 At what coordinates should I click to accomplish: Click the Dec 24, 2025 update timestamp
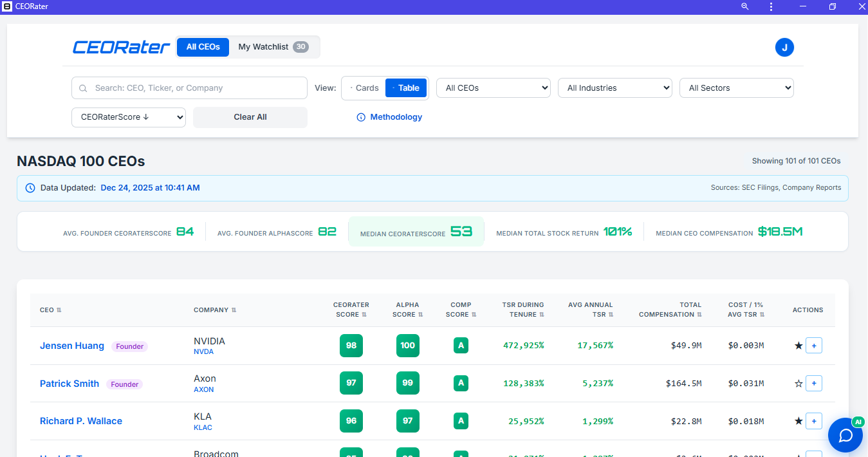click(151, 188)
